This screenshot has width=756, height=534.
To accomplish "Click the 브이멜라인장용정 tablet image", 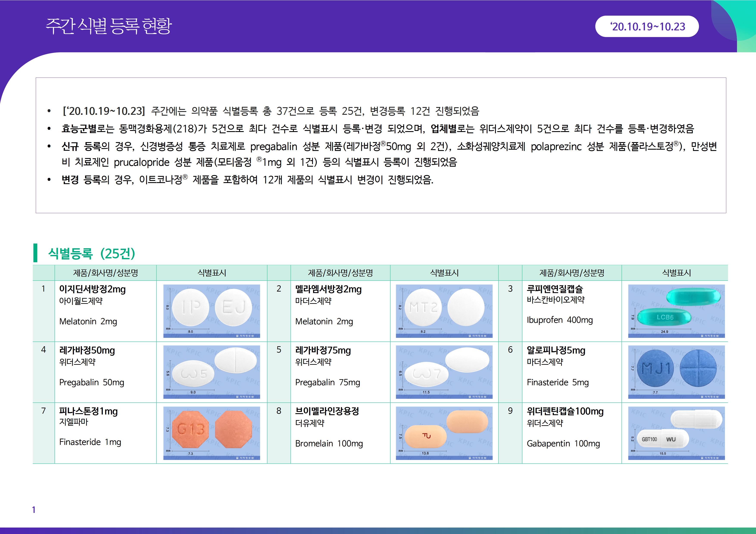I will coord(444,433).
